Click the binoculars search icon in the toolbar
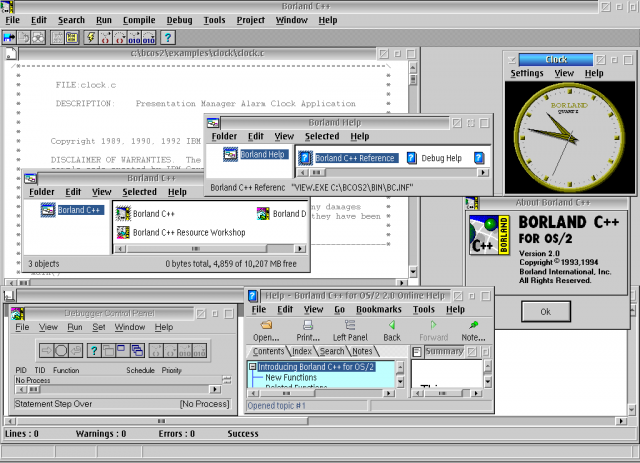The height and width of the screenshot is (463, 640). coord(38,38)
